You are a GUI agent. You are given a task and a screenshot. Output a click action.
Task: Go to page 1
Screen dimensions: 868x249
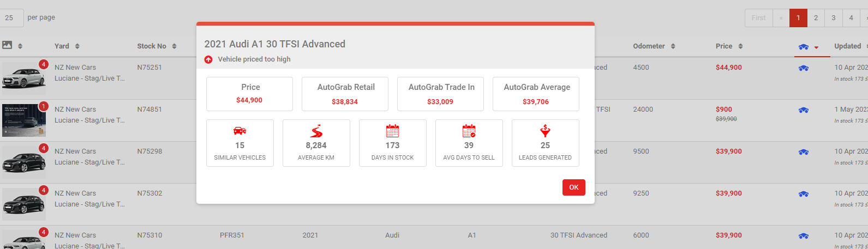tap(798, 18)
